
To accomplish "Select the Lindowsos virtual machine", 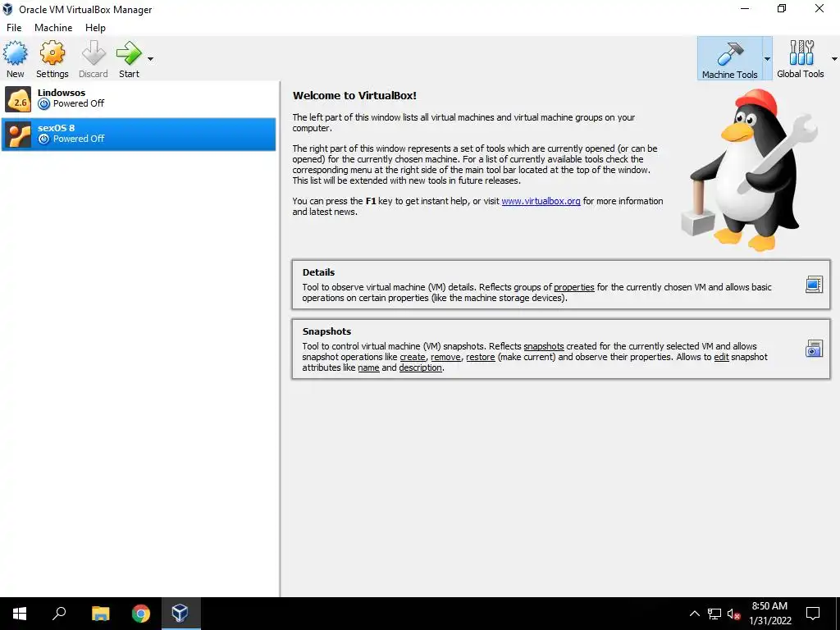I will (139, 99).
